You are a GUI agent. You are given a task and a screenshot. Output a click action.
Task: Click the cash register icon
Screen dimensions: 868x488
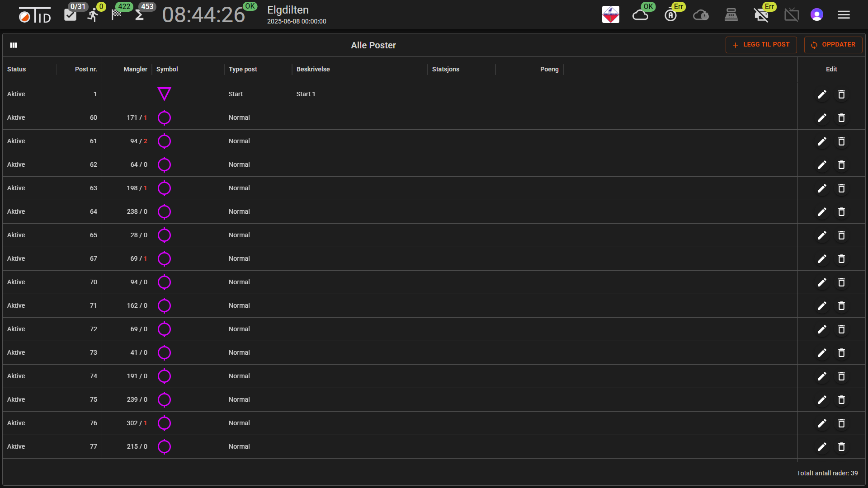pos(731,15)
